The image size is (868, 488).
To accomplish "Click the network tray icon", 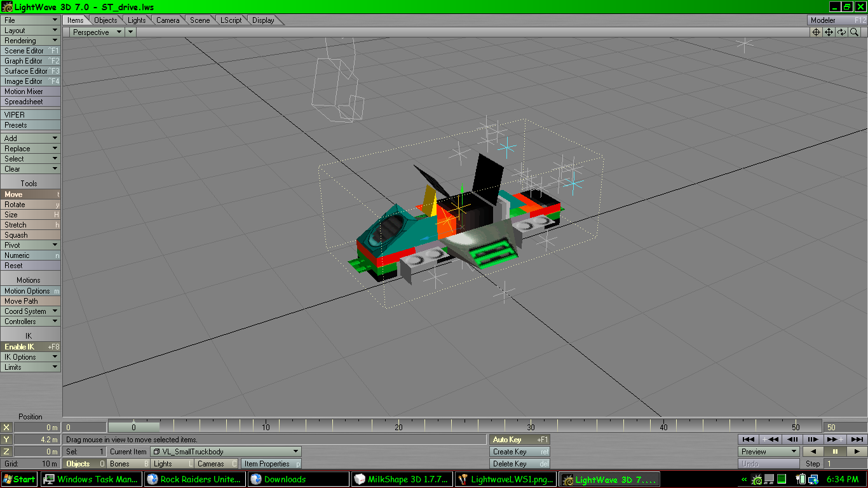I will pos(813,480).
